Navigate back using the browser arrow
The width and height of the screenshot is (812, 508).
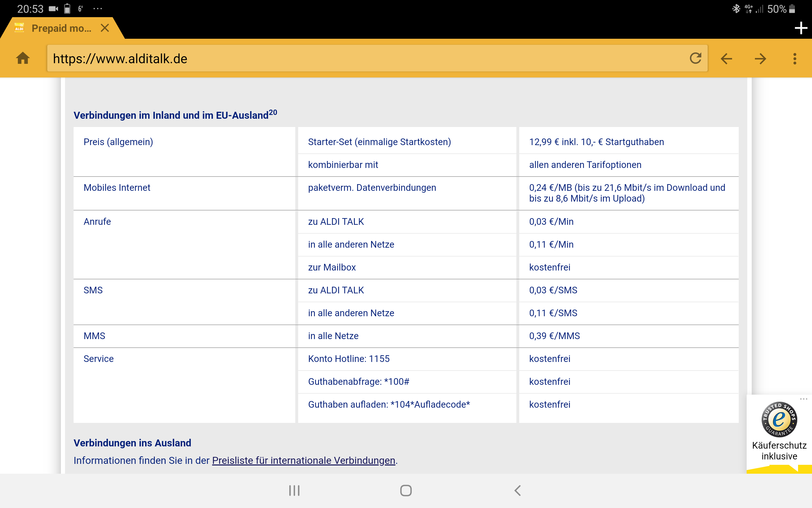(726, 58)
